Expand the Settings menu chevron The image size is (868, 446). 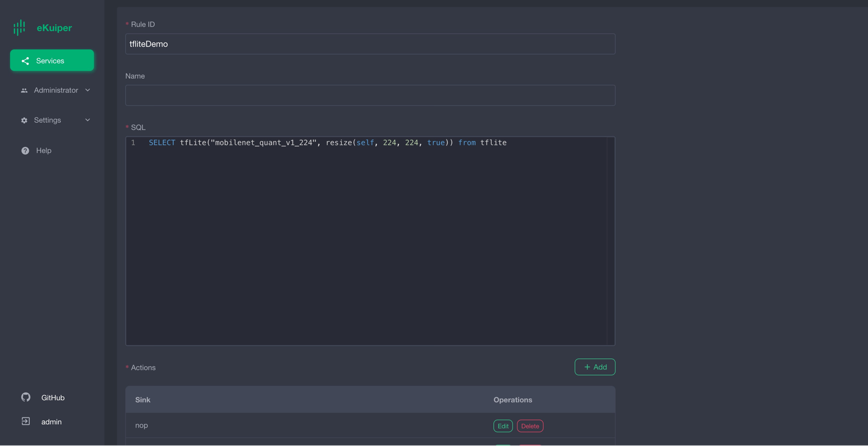(x=88, y=120)
